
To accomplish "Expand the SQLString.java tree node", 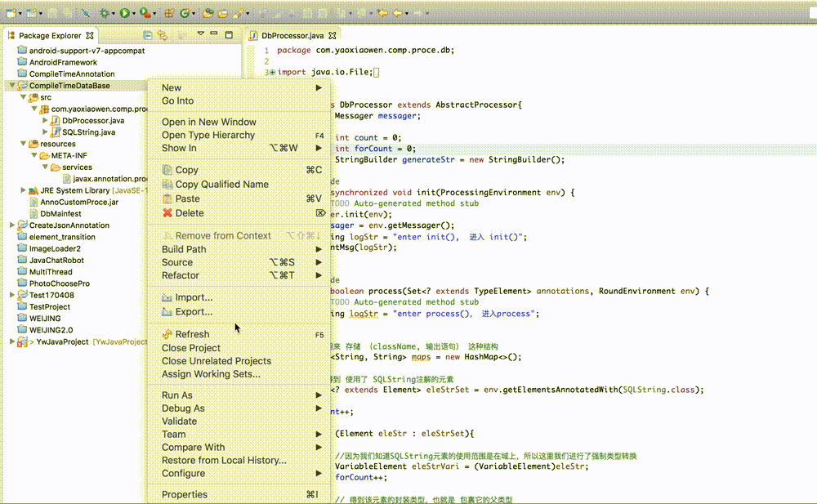I will pos(45,132).
